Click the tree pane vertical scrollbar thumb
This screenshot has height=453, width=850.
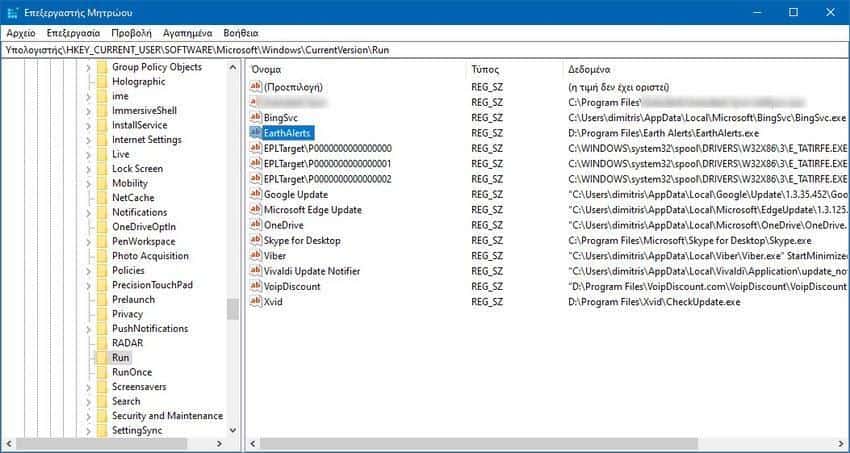(x=233, y=309)
